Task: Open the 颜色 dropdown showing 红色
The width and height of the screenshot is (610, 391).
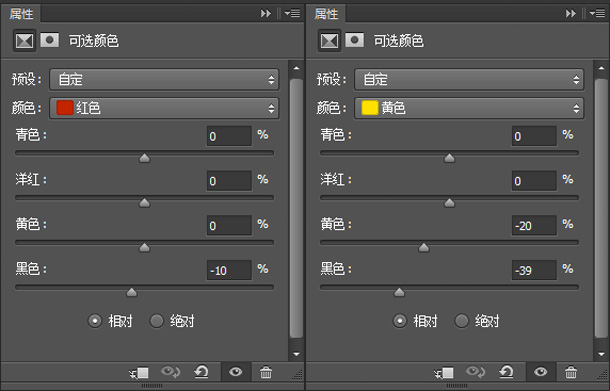Action: (x=164, y=108)
